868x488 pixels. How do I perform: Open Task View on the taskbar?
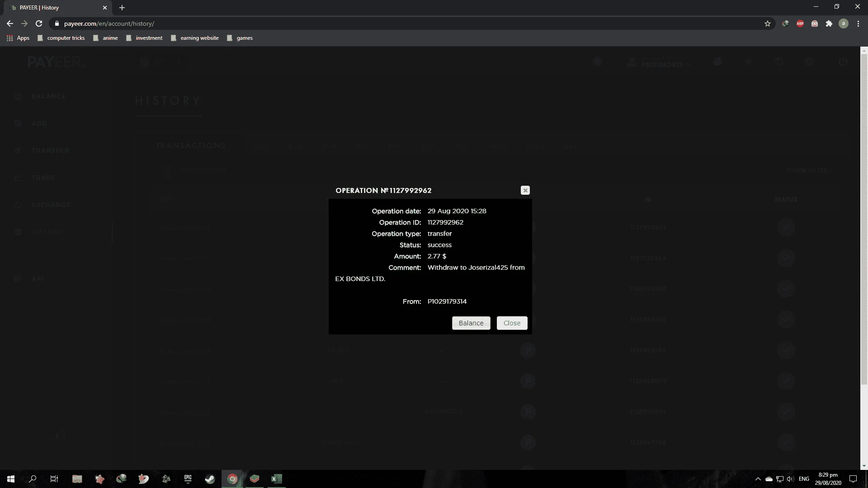54,479
